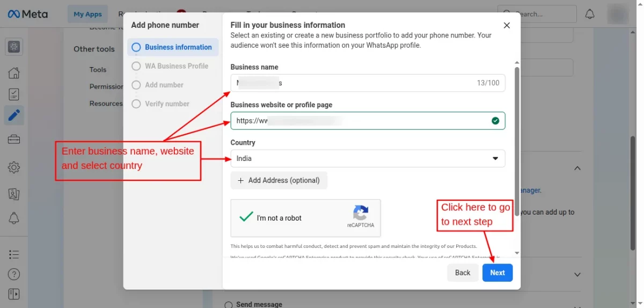
Task: Click the Business website URL field
Action: coord(368,121)
